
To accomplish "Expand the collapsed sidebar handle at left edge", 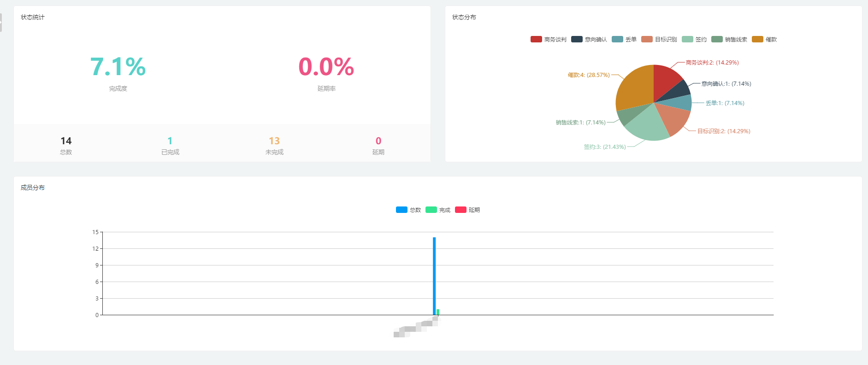I will 1,22.
